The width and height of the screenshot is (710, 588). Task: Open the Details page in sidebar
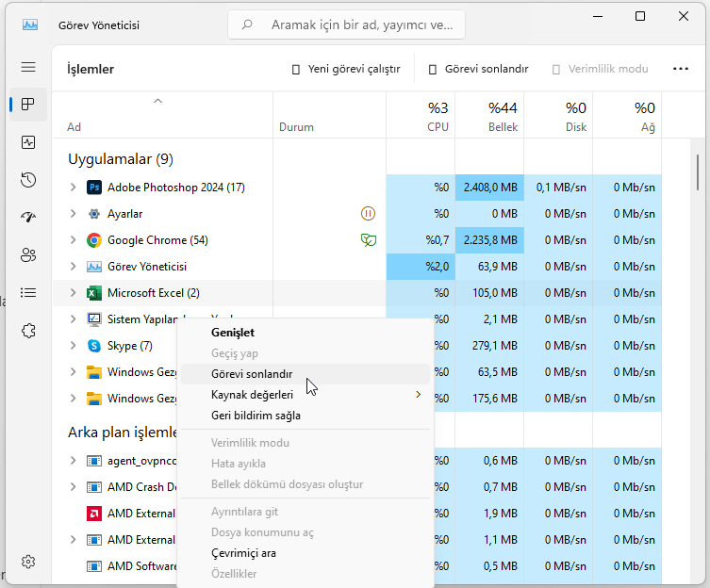click(x=28, y=292)
